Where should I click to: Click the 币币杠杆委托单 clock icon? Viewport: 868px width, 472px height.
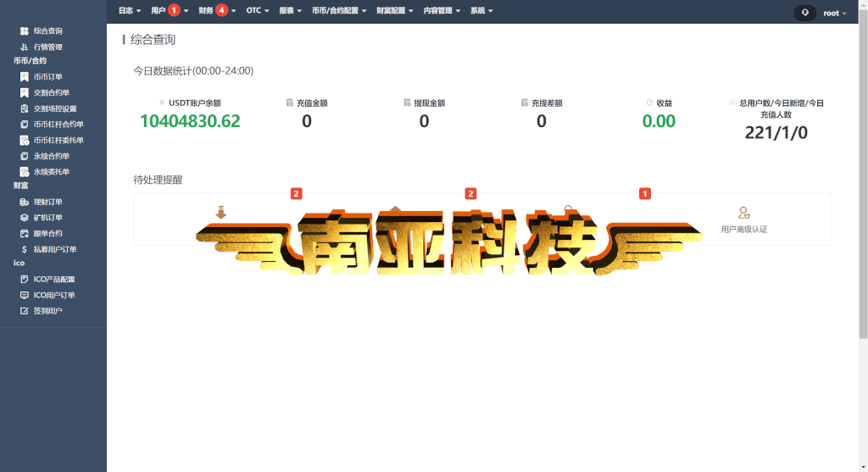click(x=25, y=140)
